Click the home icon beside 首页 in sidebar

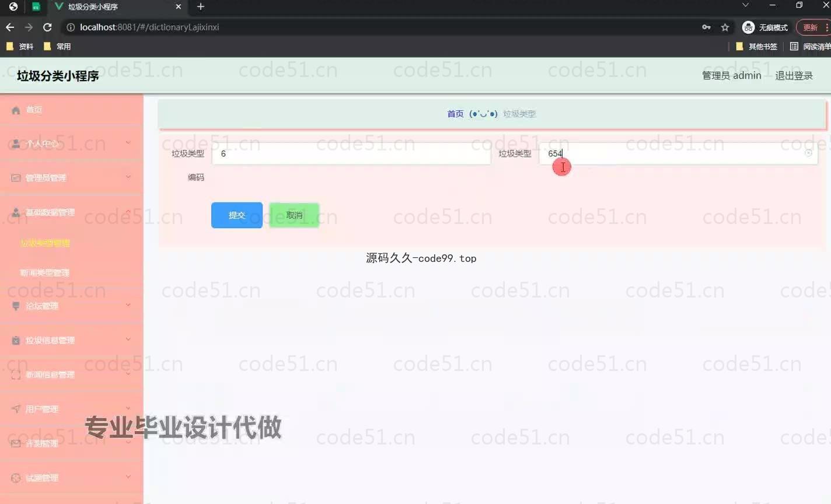pos(16,110)
